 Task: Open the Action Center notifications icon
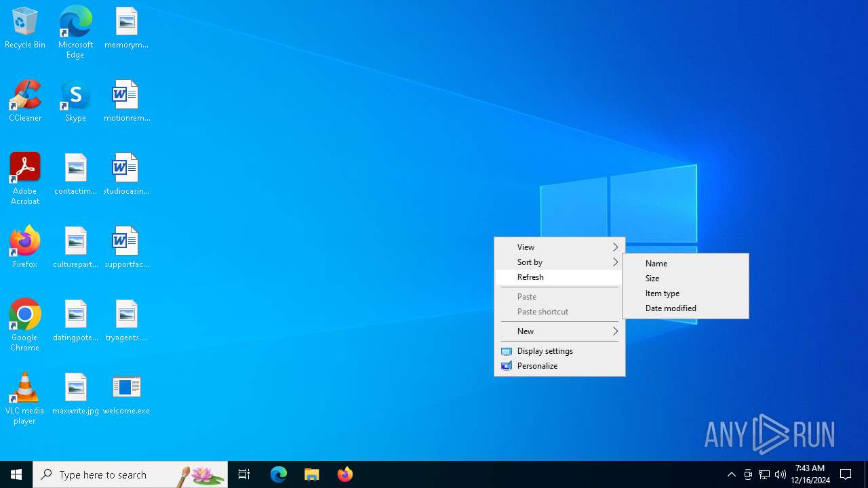pos(846,474)
